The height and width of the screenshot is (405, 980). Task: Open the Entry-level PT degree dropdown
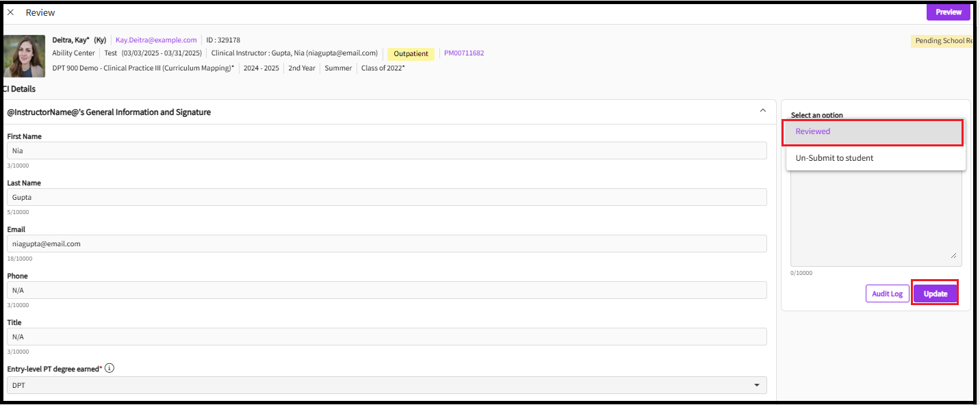pyautogui.click(x=387, y=385)
